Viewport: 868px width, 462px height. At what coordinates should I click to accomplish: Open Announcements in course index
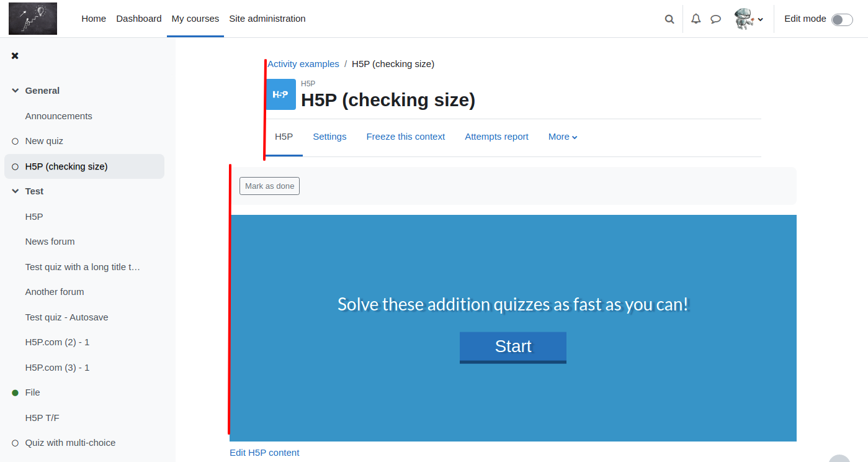pyautogui.click(x=59, y=116)
